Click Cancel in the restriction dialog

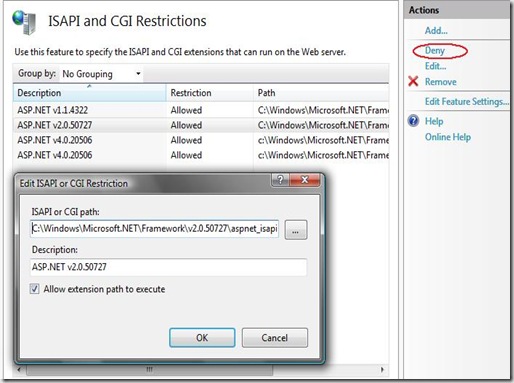275,338
